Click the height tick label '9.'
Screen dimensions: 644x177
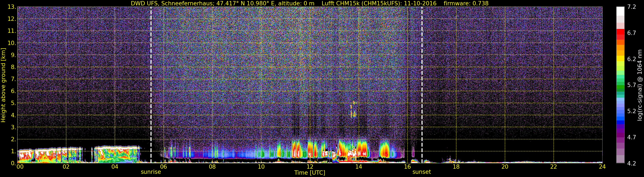point(13,55)
